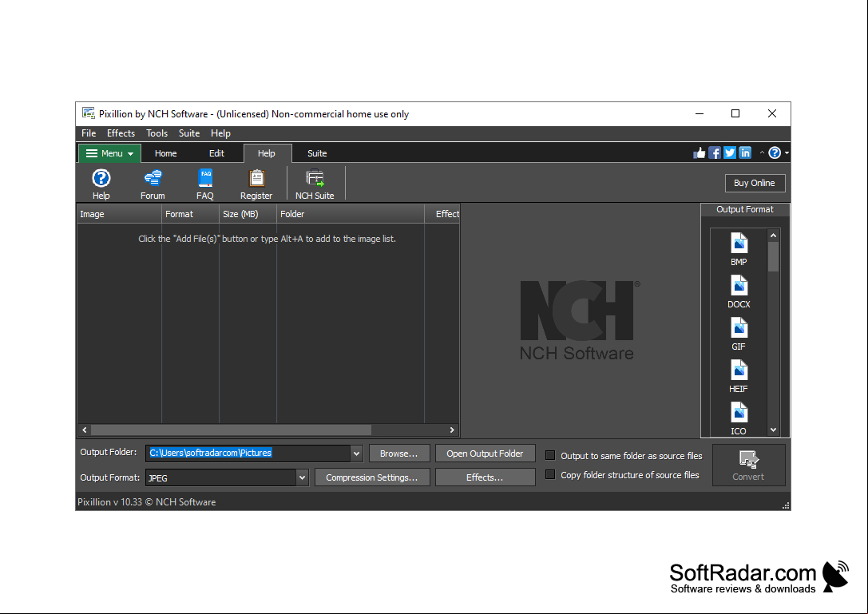
Task: Launch the NCH Suite icon
Action: click(x=315, y=184)
